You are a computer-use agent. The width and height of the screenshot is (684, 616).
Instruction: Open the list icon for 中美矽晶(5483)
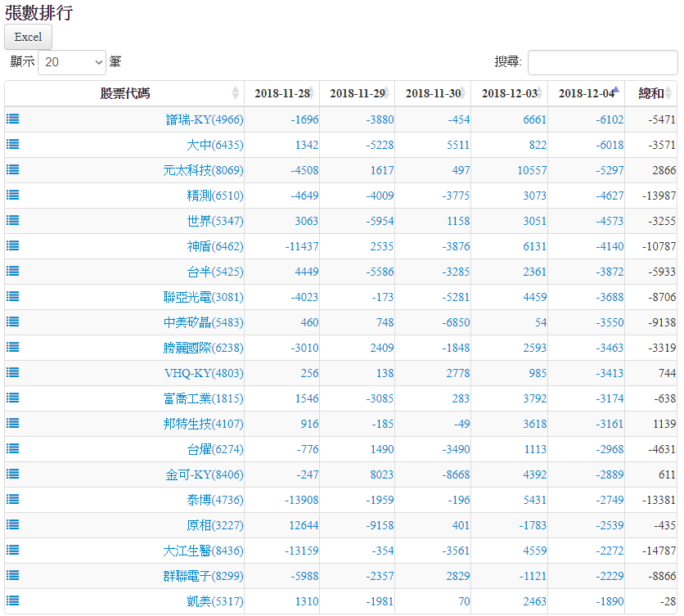click(13, 321)
